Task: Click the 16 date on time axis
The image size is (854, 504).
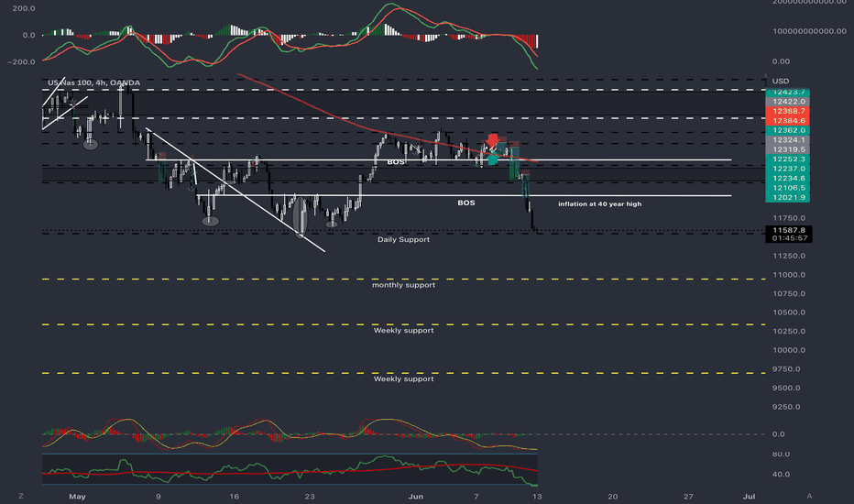Action: [235, 497]
